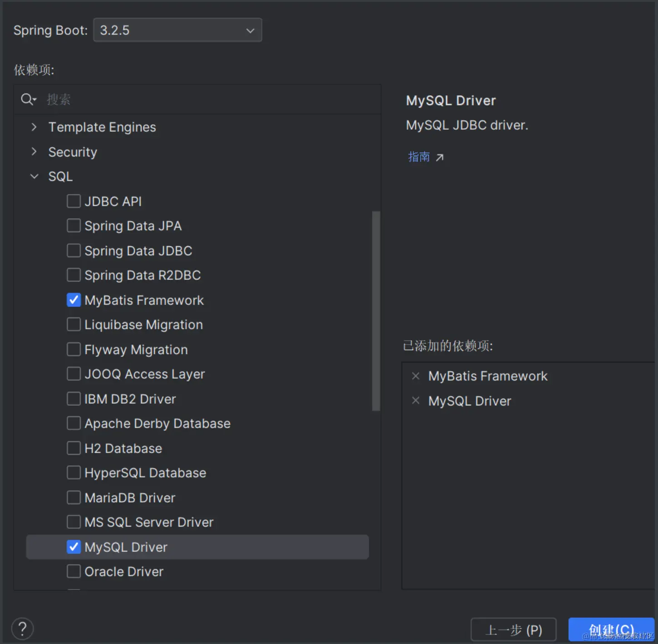The height and width of the screenshot is (644, 658).
Task: Remove MyBatis Framework from added dependencies
Action: 415,376
